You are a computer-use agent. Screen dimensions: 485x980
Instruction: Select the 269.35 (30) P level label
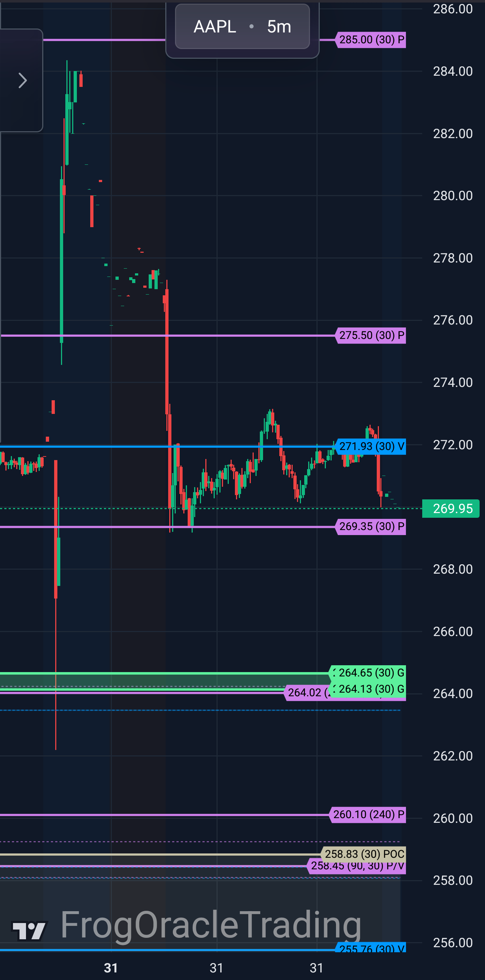tap(371, 526)
